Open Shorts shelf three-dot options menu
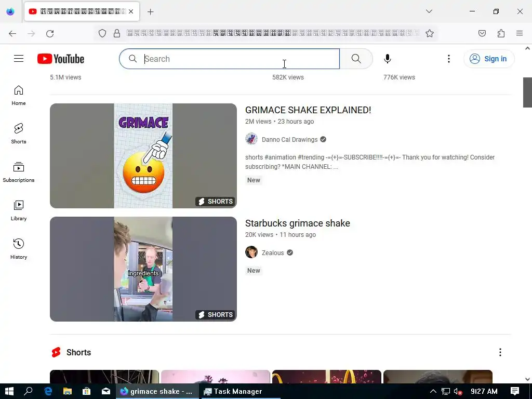 point(500,352)
